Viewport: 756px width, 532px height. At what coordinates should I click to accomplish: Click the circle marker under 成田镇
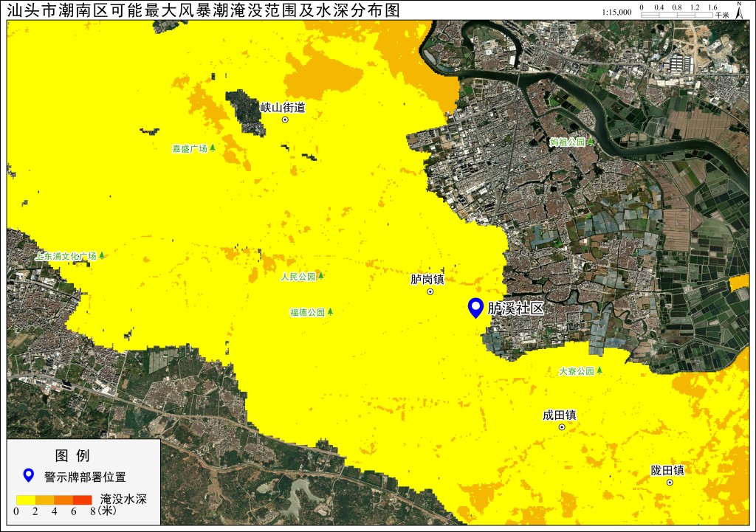(561, 427)
